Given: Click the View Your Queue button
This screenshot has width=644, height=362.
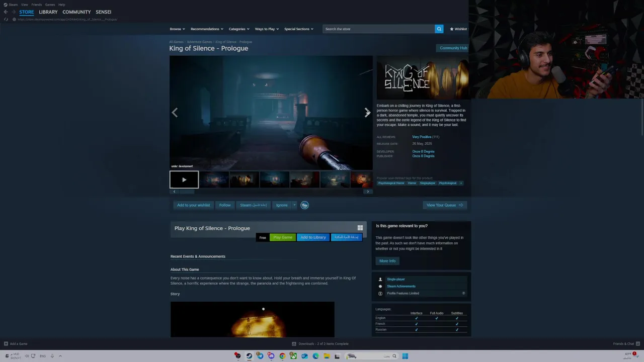Looking at the screenshot, I should click(445, 205).
